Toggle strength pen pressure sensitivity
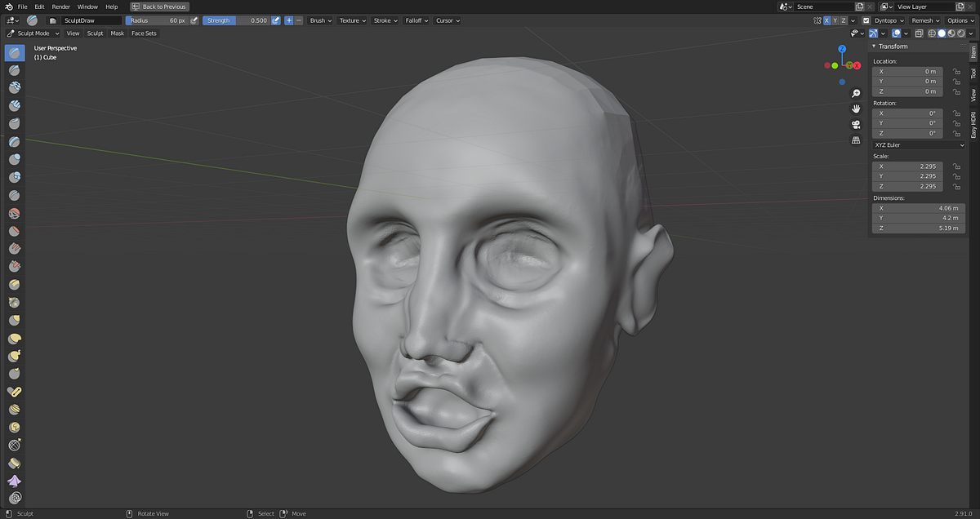Screen dimensions: 980x519 point(276,20)
